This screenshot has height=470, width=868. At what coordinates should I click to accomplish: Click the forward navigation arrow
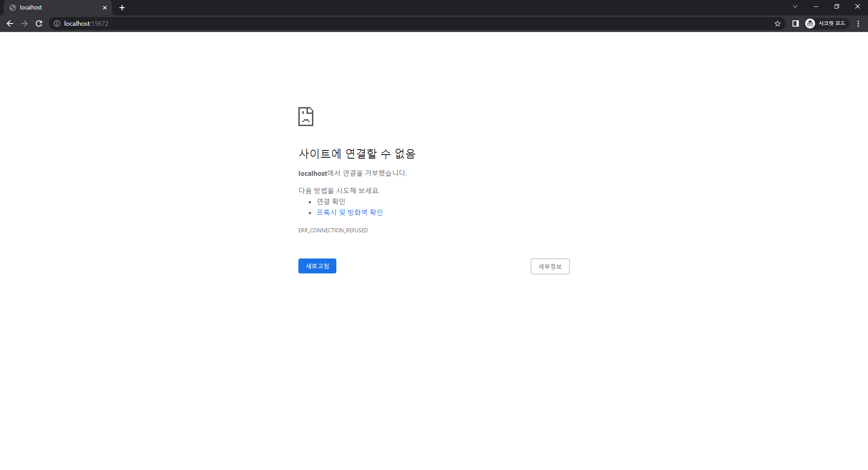(24, 23)
